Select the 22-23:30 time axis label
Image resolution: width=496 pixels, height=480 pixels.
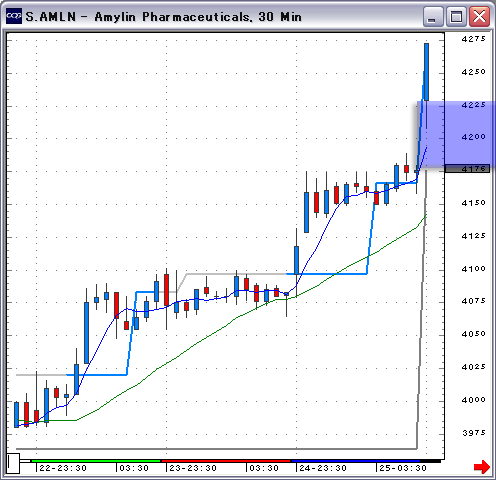point(63,468)
